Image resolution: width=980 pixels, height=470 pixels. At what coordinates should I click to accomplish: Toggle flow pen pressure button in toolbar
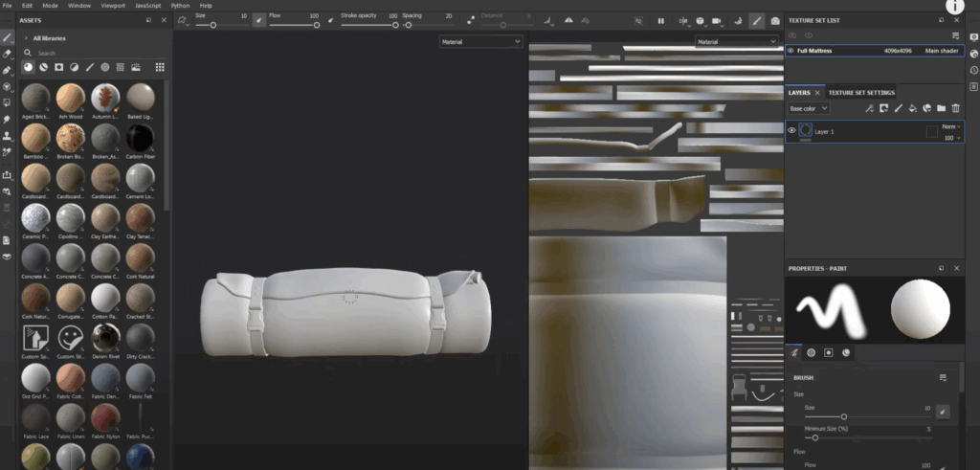(x=330, y=21)
